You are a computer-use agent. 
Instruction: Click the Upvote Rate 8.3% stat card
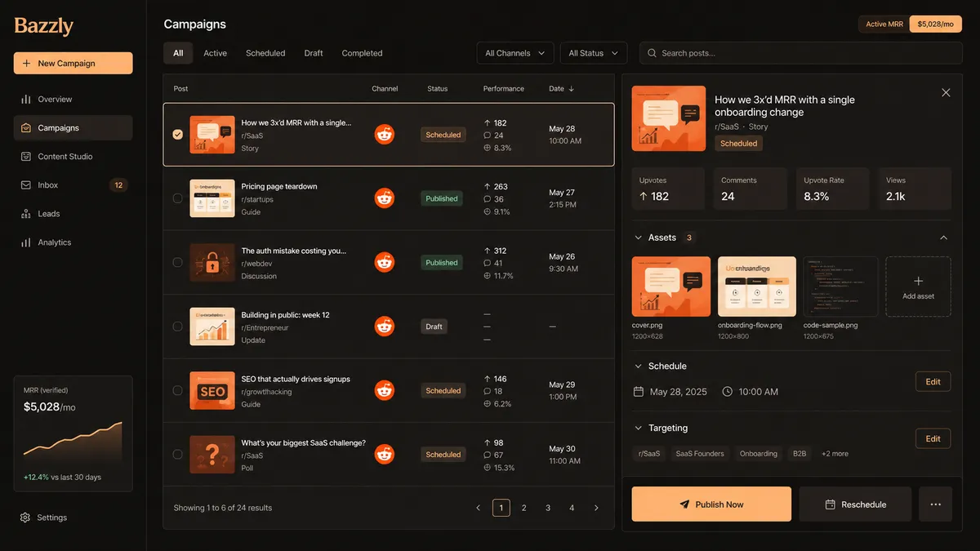point(832,189)
